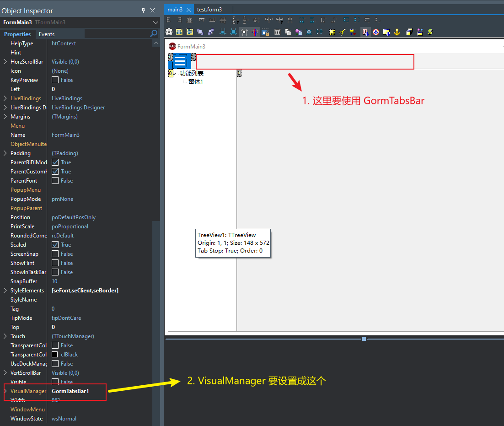This screenshot has width=504, height=426.
Task: Click the clBlack color swatch
Action: point(55,354)
